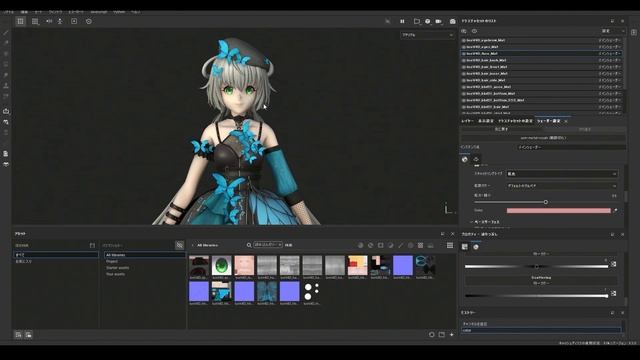This screenshot has height=360, width=640.
Task: Select Your assets in asset sources list
Action: pos(116,274)
